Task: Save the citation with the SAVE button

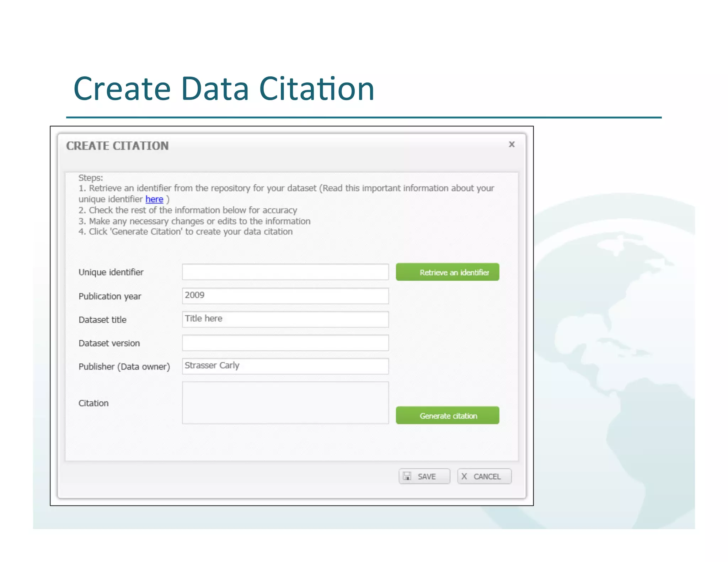Action: 424,476
